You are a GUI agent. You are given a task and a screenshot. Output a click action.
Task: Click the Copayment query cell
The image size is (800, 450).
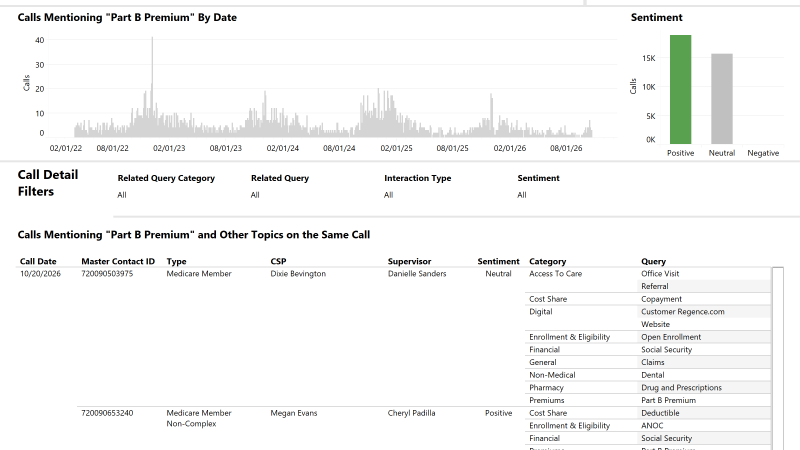(x=661, y=299)
